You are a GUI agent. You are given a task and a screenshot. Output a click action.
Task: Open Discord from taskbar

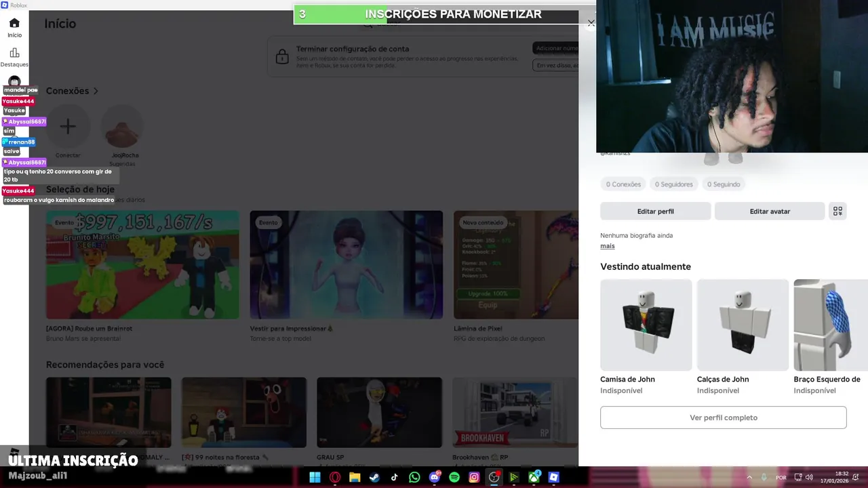pos(435,477)
